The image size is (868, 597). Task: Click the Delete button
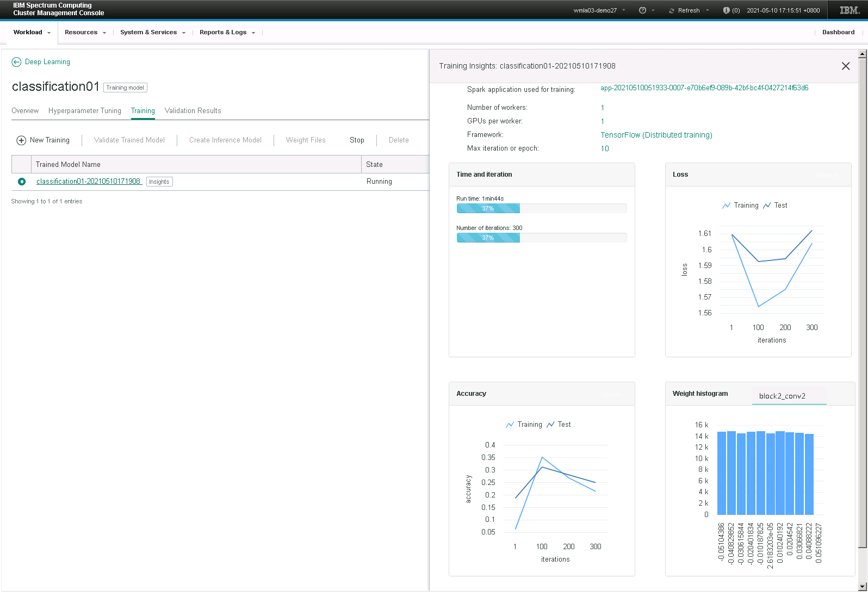pyautogui.click(x=399, y=140)
